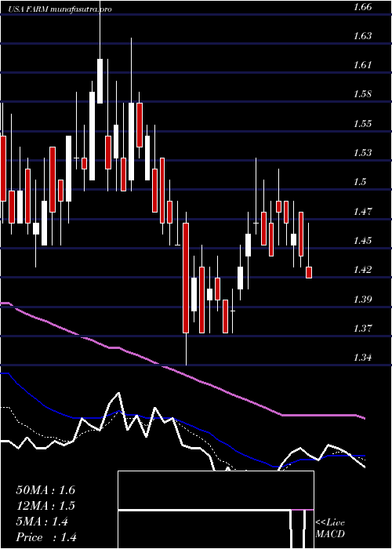Image resolution: width=392 pixels, height=549 pixels.
Task: Click the long red candlestick dropping to 1.37
Action: point(186,278)
